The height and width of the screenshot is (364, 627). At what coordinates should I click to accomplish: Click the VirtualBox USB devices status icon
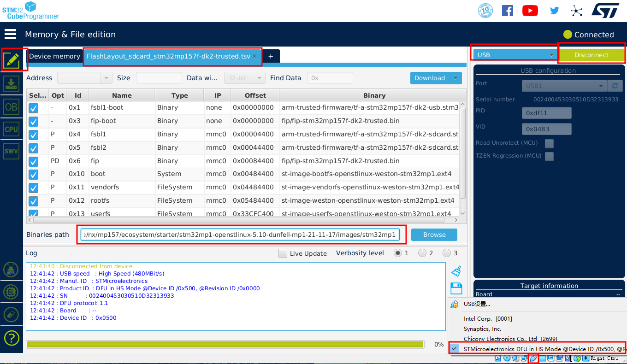(533, 358)
